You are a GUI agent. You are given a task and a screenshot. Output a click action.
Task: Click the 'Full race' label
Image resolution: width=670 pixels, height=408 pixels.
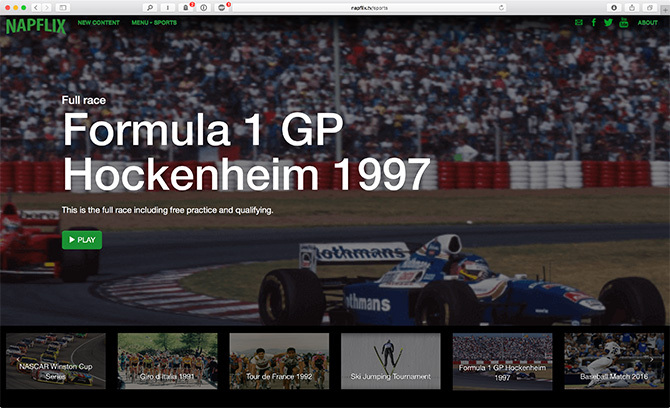pyautogui.click(x=84, y=100)
